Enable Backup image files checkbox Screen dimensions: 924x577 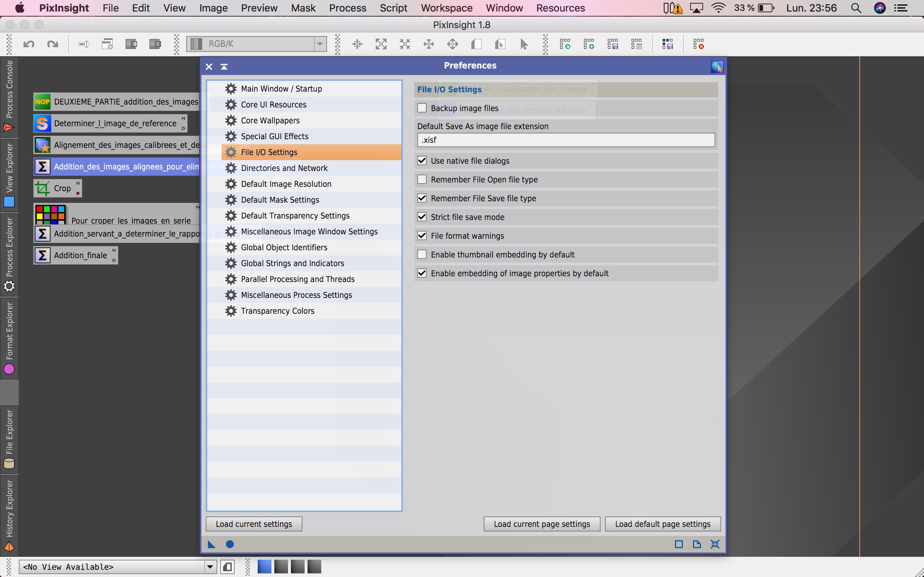click(x=422, y=108)
